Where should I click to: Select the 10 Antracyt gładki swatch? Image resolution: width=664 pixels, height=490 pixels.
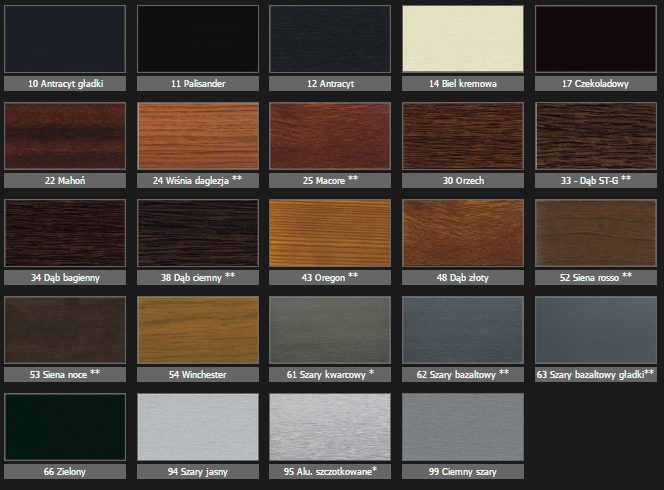pyautogui.click(x=66, y=40)
